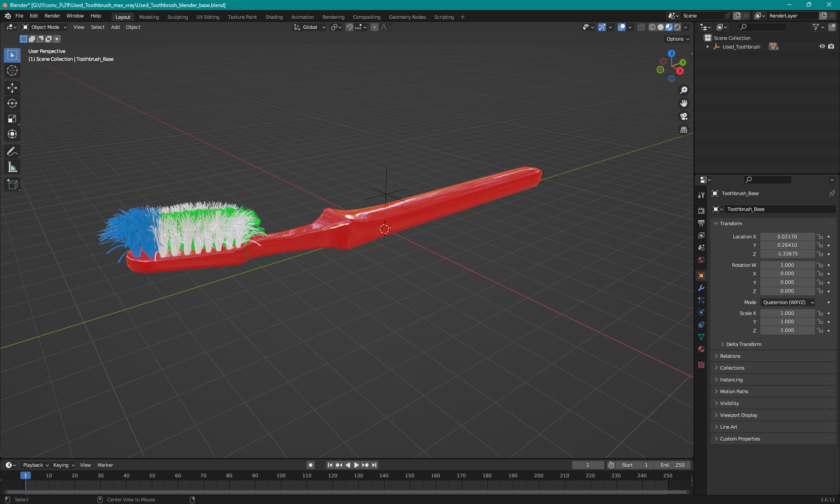Open the Physics properties tab
The image size is (840, 504).
701,312
